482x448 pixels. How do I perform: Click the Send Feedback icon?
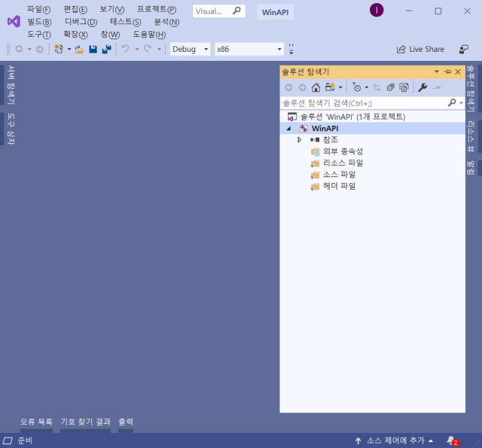point(463,49)
